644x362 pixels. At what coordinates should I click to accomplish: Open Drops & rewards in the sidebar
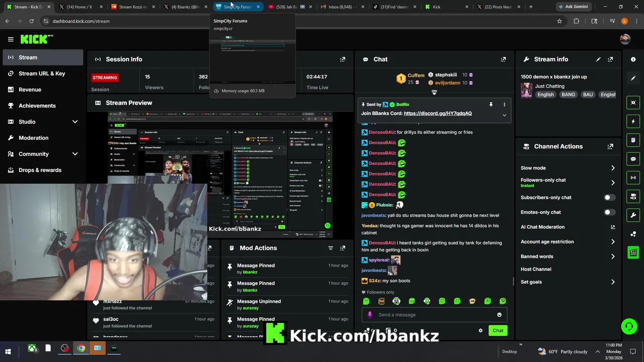point(43,170)
